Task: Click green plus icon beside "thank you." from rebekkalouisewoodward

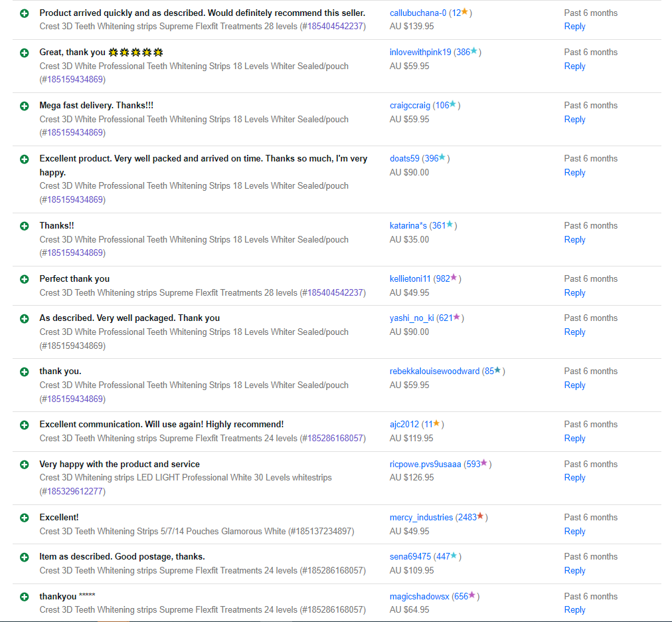Action: [x=25, y=372]
